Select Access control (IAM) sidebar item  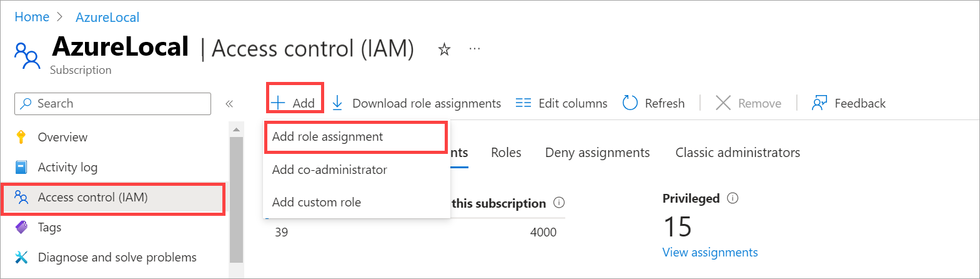click(113, 198)
